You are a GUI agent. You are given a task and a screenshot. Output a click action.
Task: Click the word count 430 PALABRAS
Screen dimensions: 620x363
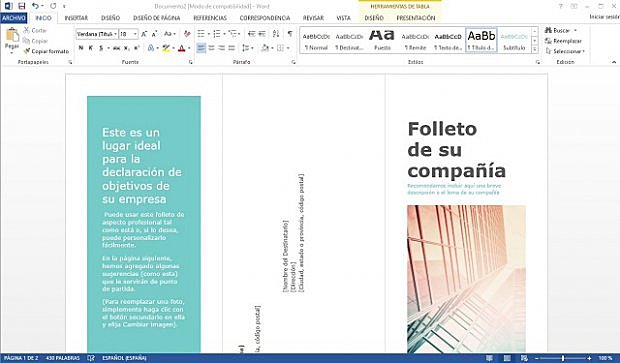(x=63, y=358)
